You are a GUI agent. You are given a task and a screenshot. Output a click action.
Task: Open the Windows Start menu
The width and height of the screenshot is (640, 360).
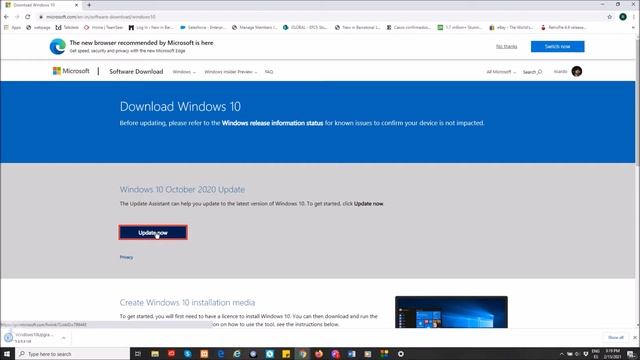7,354
